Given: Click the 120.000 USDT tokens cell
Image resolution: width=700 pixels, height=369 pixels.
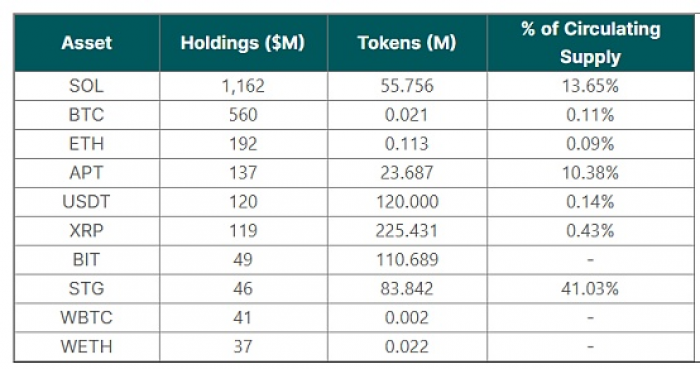Looking at the screenshot, I should pyautogui.click(x=407, y=202).
